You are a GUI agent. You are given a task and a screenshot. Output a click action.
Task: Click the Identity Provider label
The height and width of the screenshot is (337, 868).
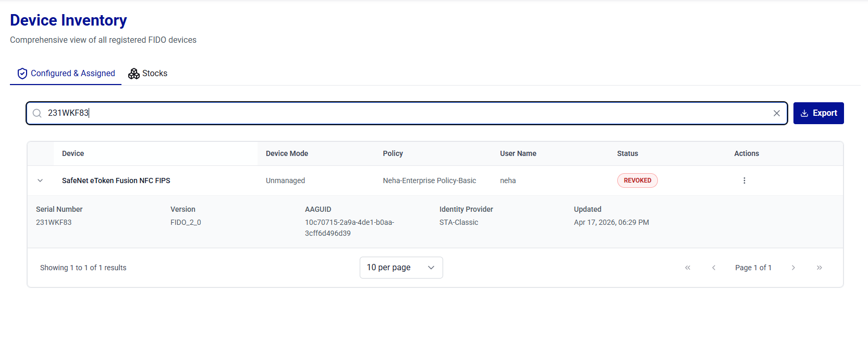coord(466,209)
